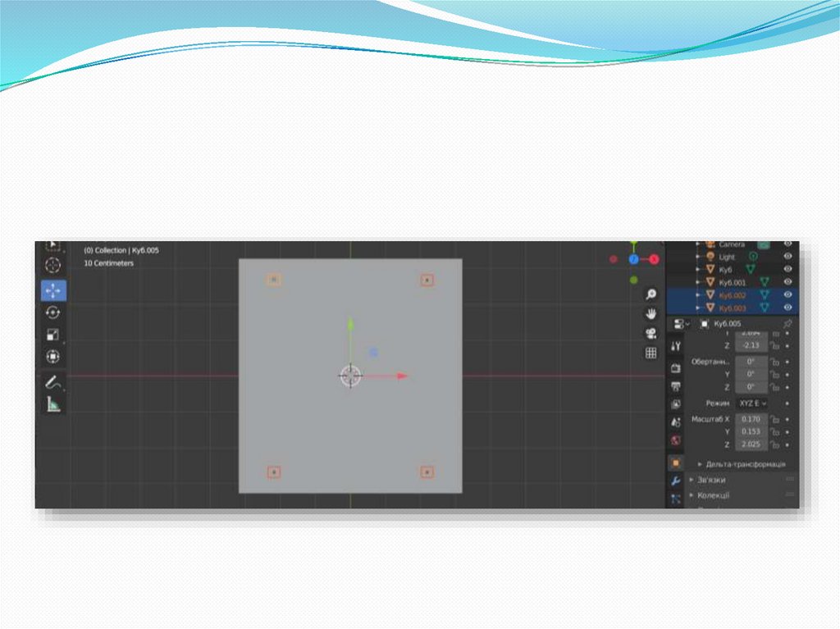Select the Cursor tool in toolbar
The height and width of the screenshot is (629, 840).
[53, 265]
